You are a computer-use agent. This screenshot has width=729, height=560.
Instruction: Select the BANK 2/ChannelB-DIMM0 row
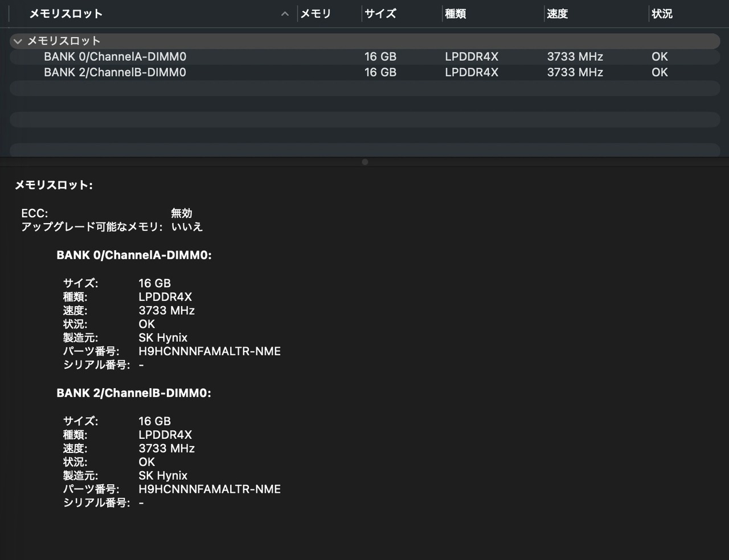point(115,72)
